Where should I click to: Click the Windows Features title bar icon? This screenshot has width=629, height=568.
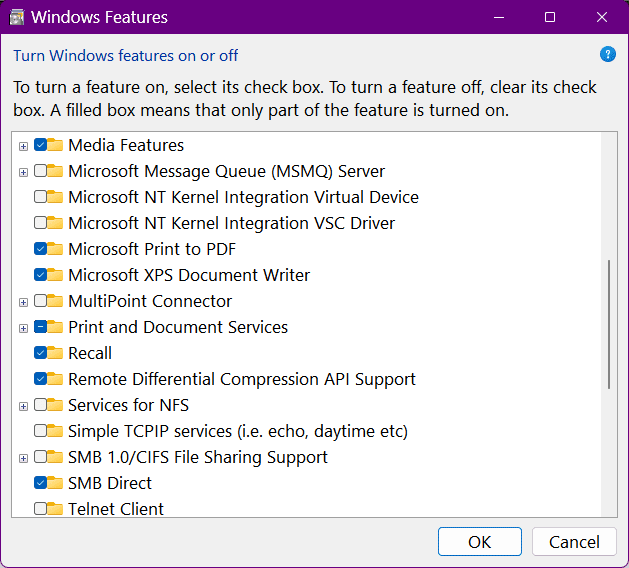[17, 17]
